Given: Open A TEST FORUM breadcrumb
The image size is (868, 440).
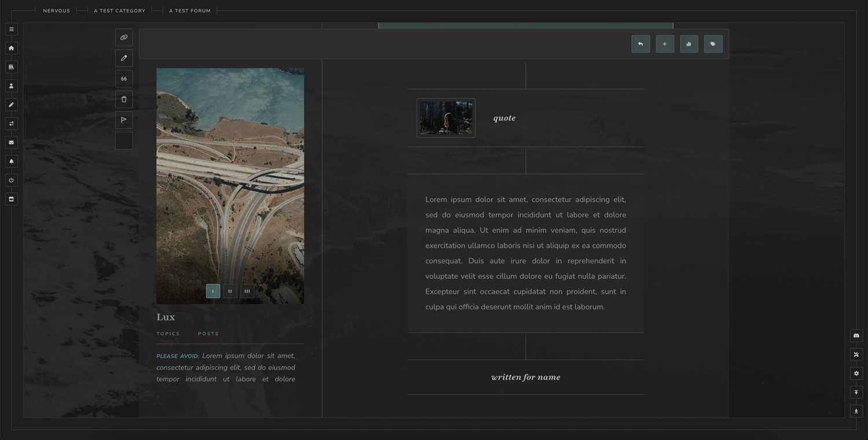Looking at the screenshot, I should pyautogui.click(x=190, y=11).
